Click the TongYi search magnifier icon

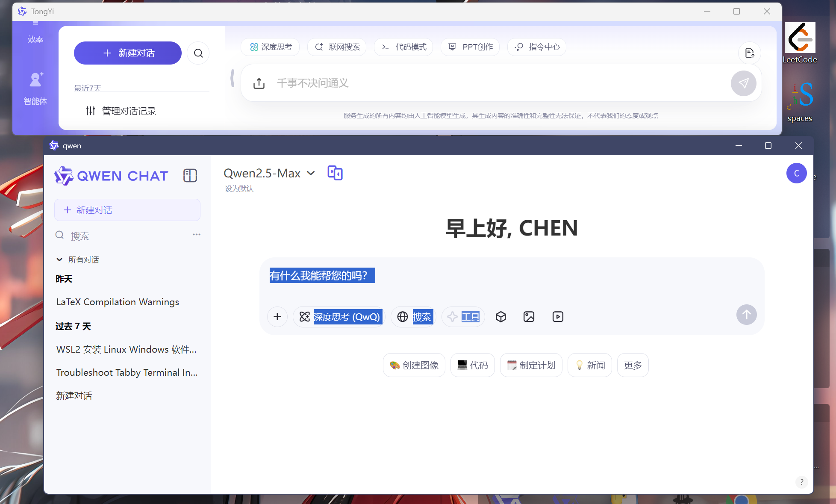[x=198, y=53]
